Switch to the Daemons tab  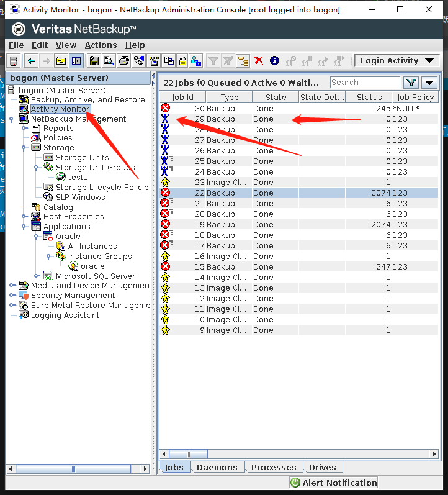coord(217,467)
